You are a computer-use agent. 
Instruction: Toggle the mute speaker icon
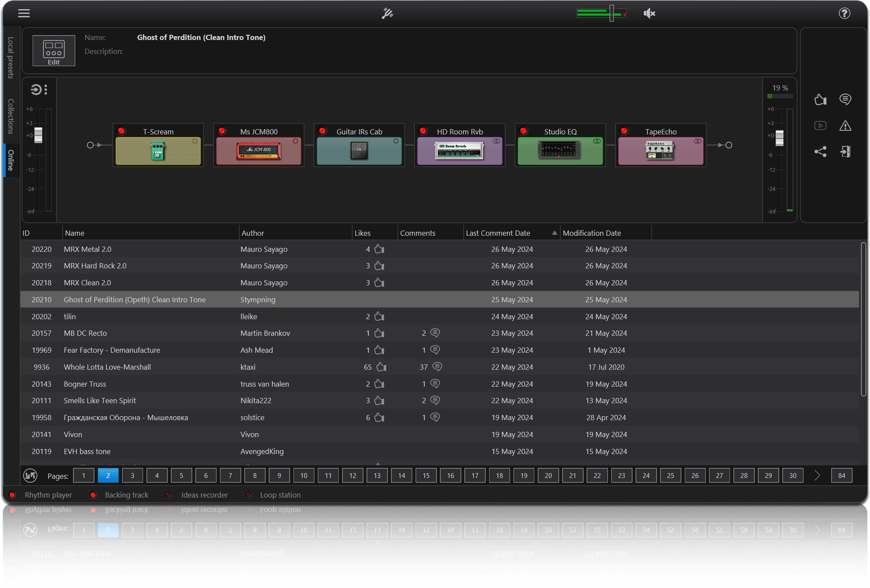pyautogui.click(x=649, y=13)
